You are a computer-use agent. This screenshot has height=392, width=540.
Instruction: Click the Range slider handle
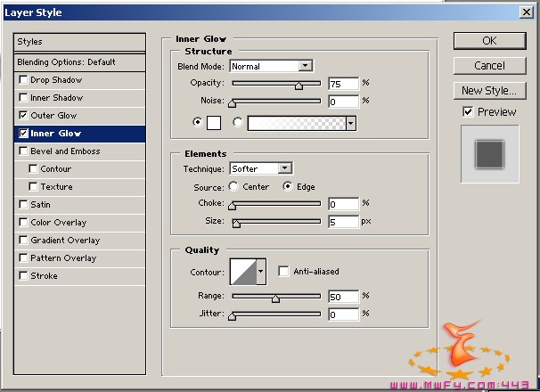click(275, 298)
